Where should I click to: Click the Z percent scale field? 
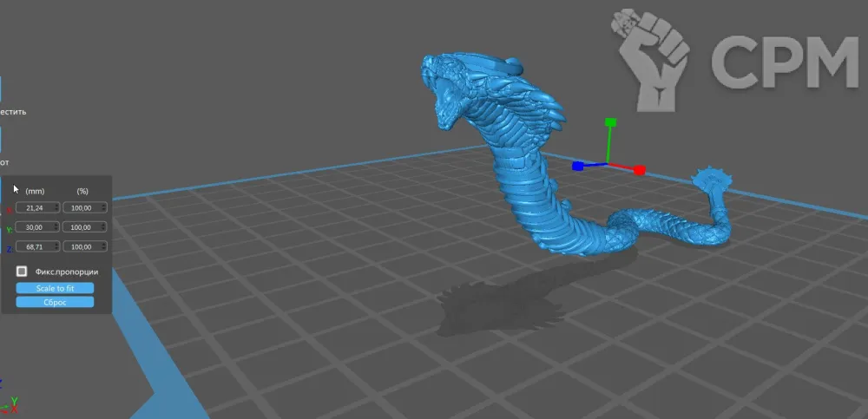click(82, 248)
